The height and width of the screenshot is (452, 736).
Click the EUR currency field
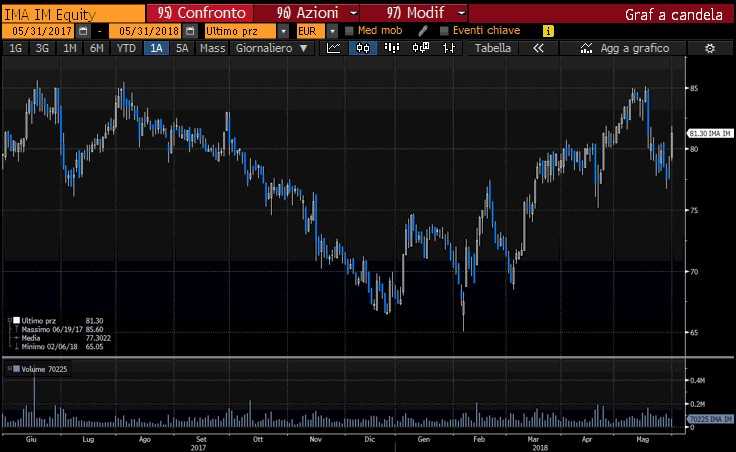[310, 31]
